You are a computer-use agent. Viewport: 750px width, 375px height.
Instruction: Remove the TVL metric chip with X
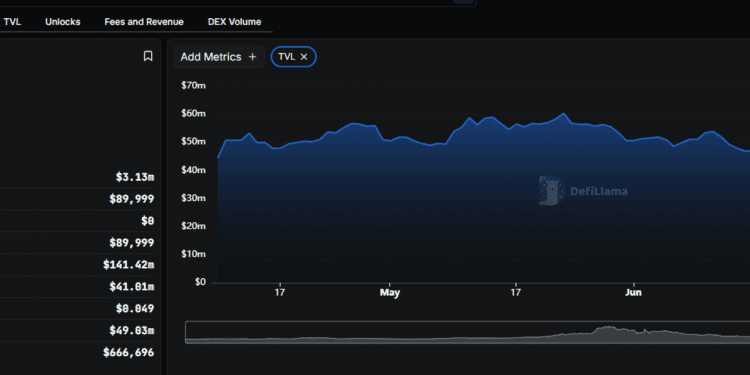[304, 57]
